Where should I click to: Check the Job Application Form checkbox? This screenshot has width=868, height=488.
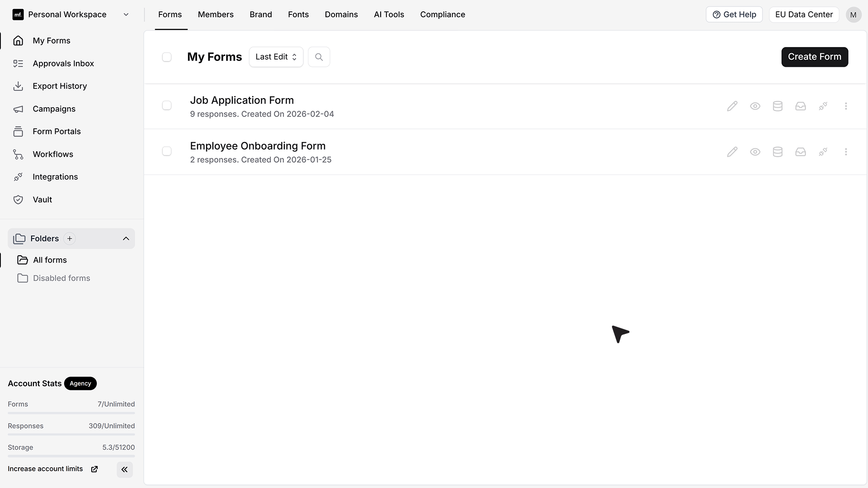167,105
